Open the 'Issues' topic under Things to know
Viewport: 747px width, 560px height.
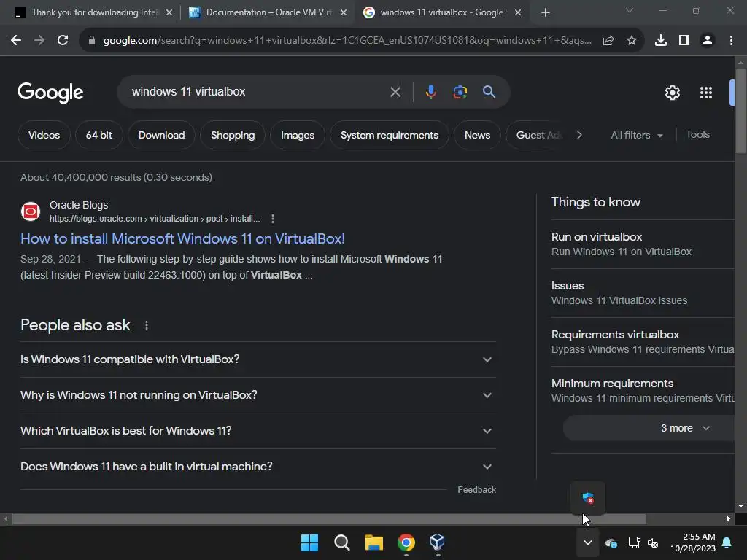(x=643, y=293)
